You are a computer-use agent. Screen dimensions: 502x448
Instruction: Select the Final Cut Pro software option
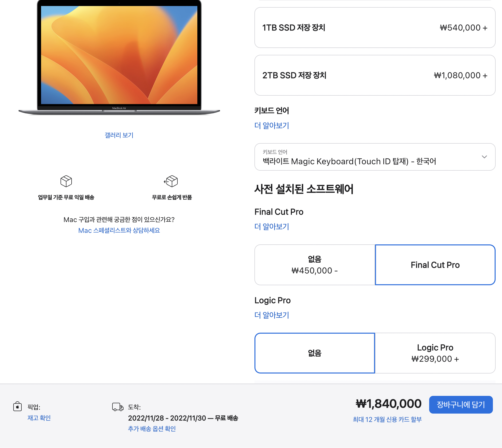(x=435, y=265)
